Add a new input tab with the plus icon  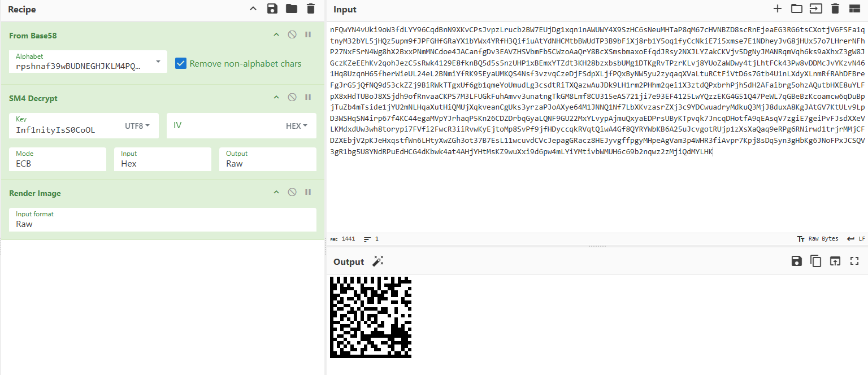point(778,8)
